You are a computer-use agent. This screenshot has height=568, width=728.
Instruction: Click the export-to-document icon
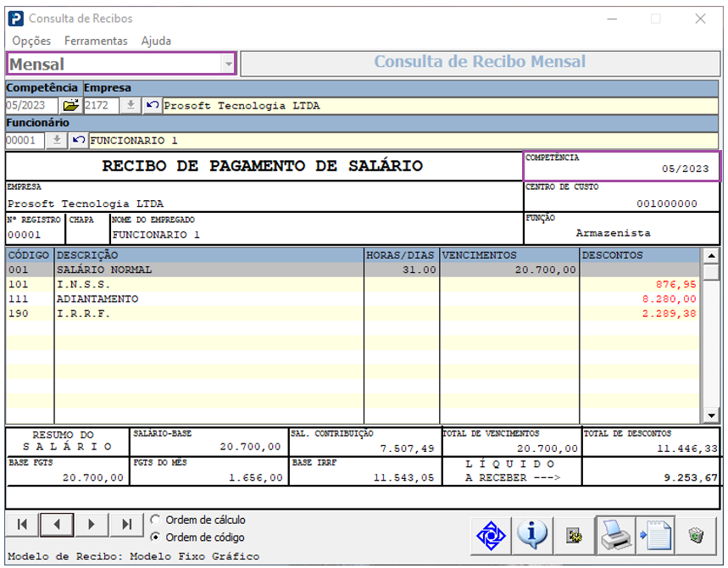tap(655, 536)
